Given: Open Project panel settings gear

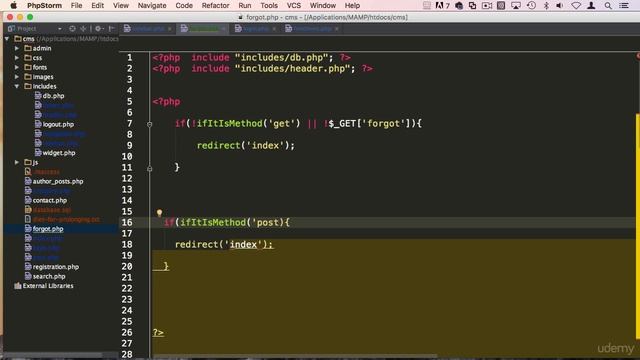Looking at the screenshot, I should pyautogui.click(x=98, y=29).
